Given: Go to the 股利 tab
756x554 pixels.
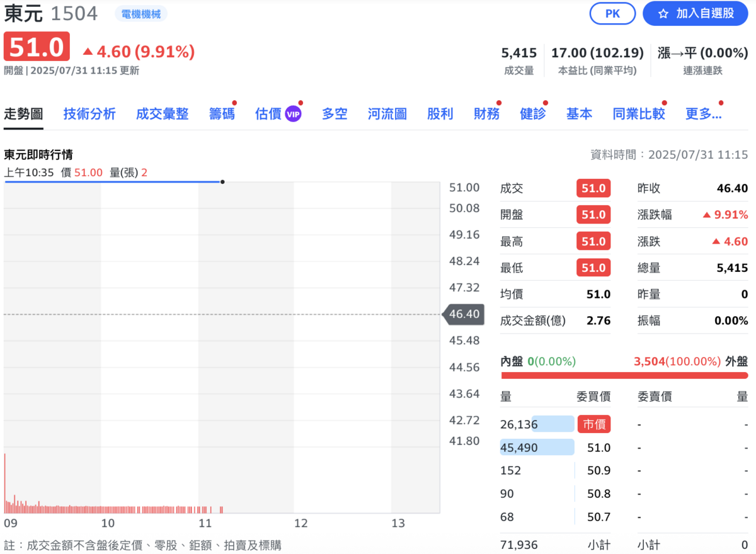Looking at the screenshot, I should pos(440,114).
